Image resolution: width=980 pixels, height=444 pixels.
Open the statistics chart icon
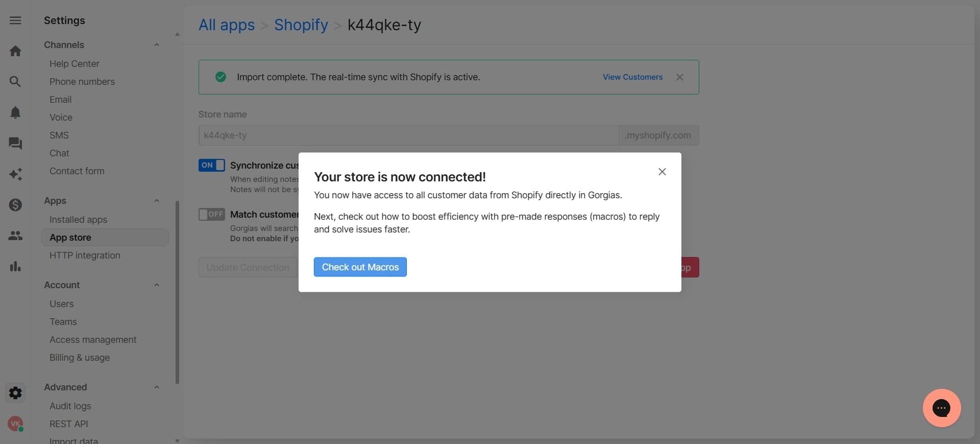(x=15, y=266)
